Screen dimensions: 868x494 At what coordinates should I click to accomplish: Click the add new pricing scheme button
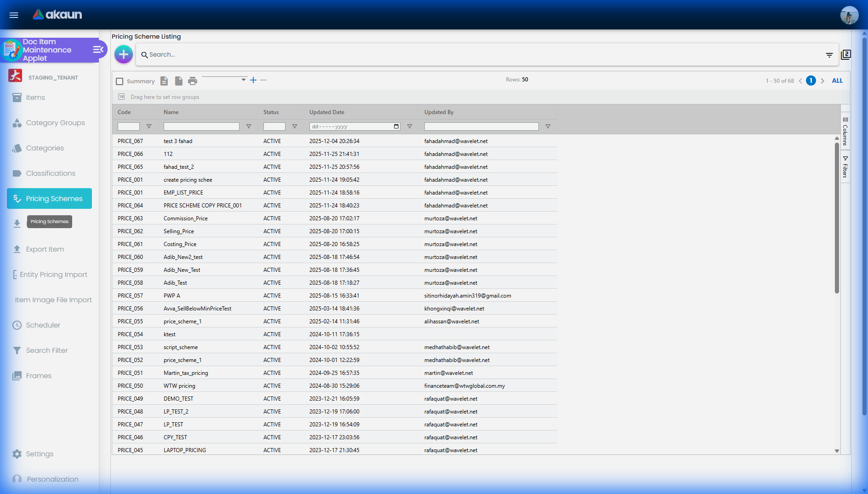click(x=123, y=54)
